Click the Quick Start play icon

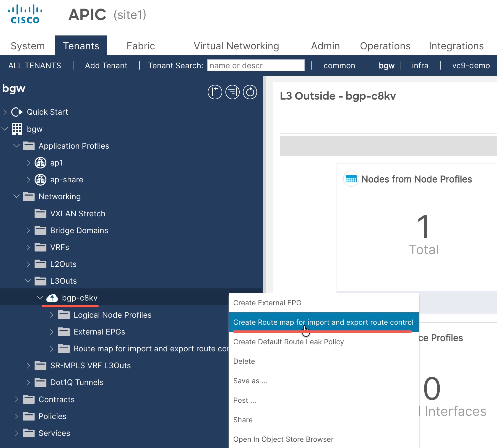[x=17, y=112]
